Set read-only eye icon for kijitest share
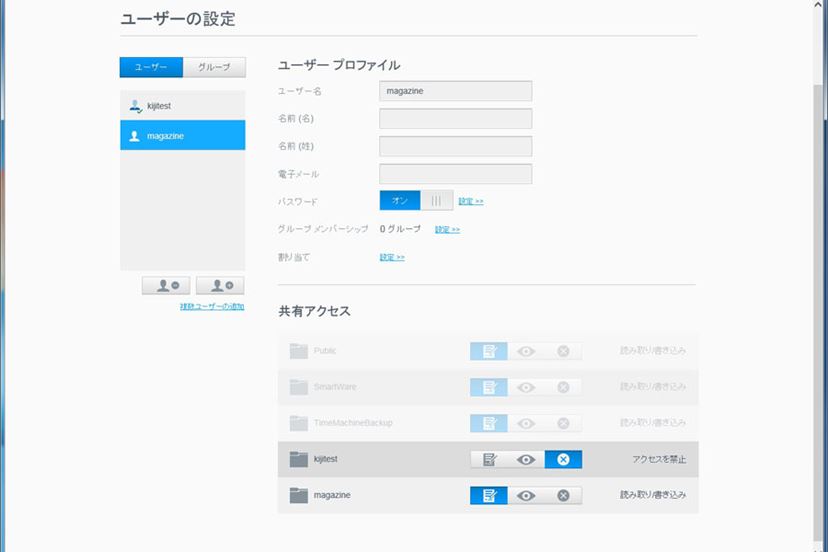Viewport: 828px width, 552px height. 526,460
